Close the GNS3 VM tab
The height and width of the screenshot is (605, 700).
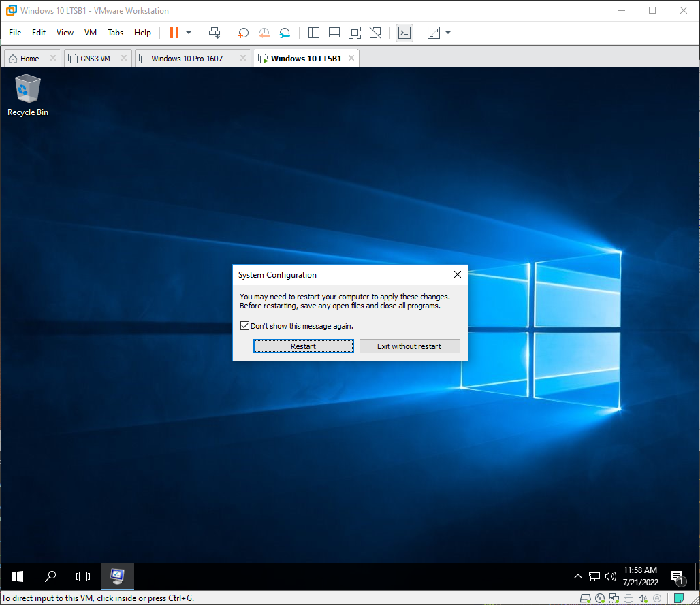click(124, 58)
